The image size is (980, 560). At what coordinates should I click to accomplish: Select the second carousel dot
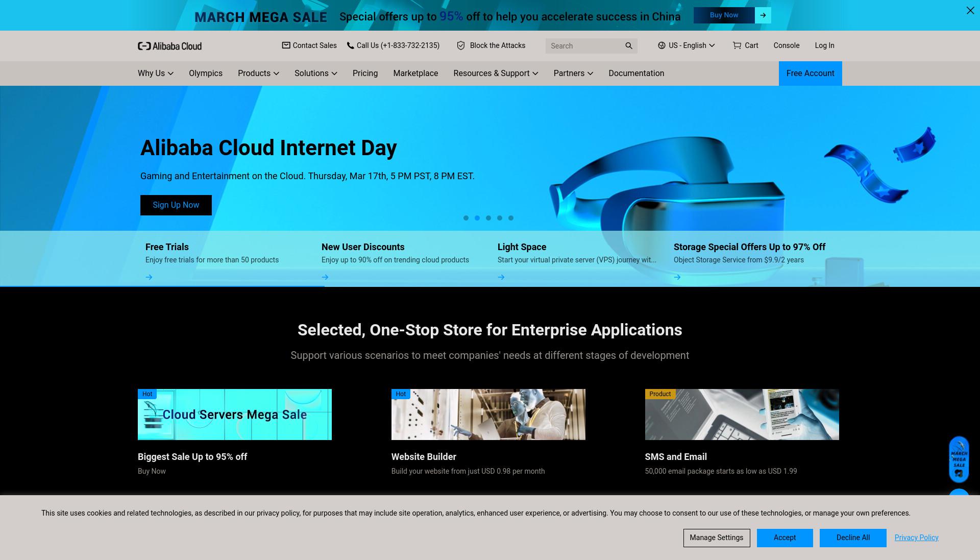click(x=477, y=218)
